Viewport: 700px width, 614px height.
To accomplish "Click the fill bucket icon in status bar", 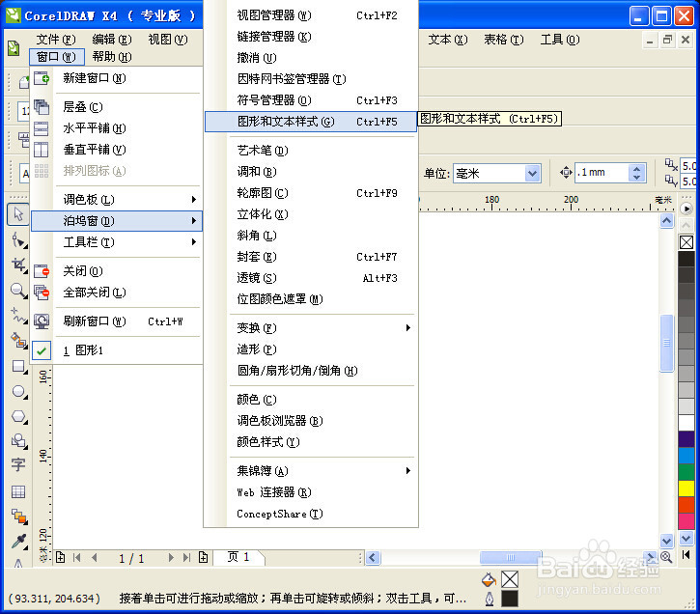I will click(489, 579).
